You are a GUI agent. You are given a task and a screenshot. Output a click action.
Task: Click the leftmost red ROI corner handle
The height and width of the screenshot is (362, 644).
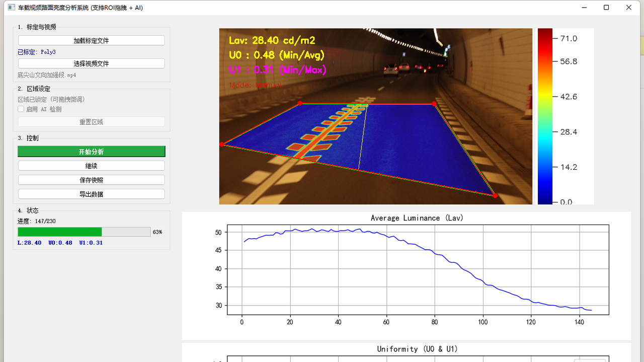(x=222, y=144)
